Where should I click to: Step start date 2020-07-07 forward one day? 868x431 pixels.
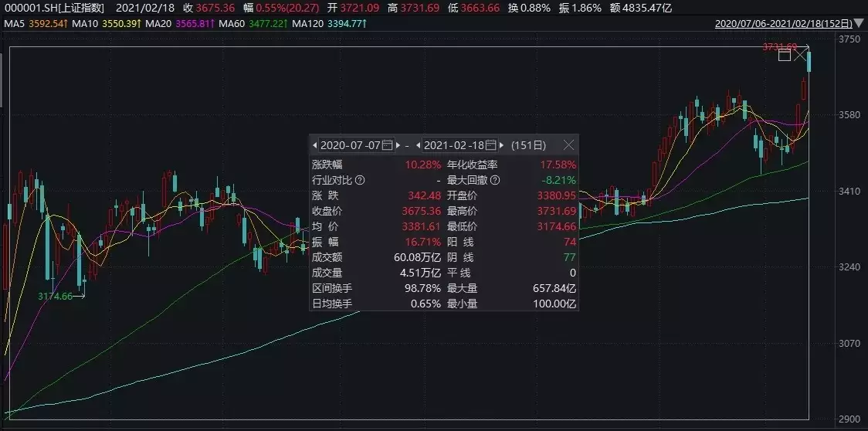(398, 145)
